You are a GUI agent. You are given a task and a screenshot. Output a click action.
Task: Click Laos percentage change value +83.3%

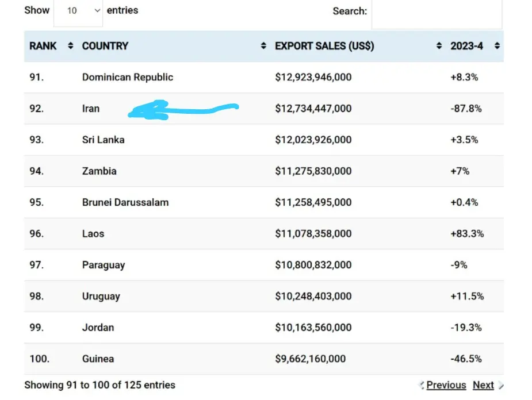tap(467, 234)
